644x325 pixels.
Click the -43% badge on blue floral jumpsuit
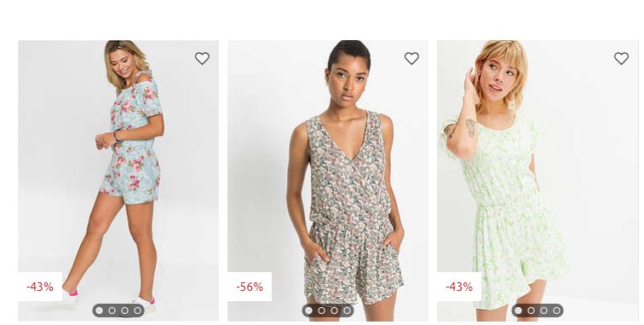[x=40, y=287]
